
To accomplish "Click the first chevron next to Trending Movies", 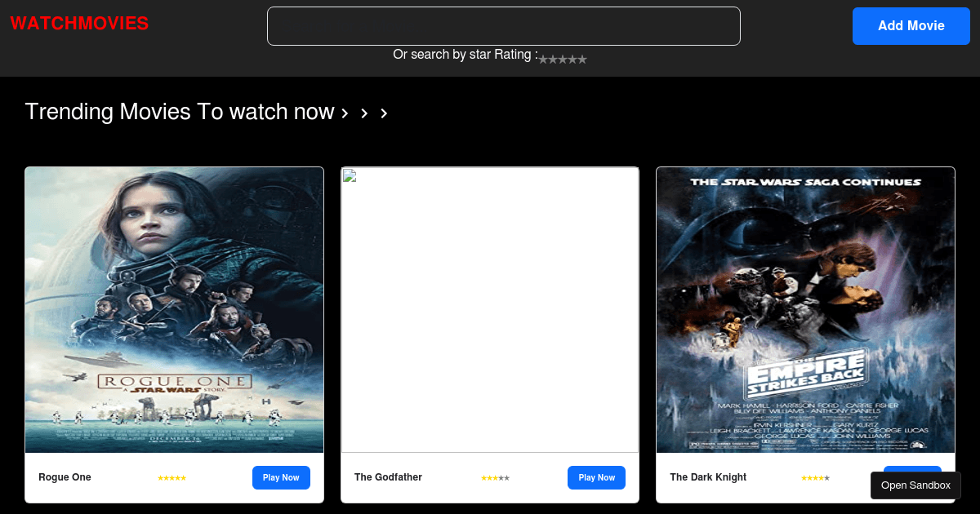I will pyautogui.click(x=345, y=113).
